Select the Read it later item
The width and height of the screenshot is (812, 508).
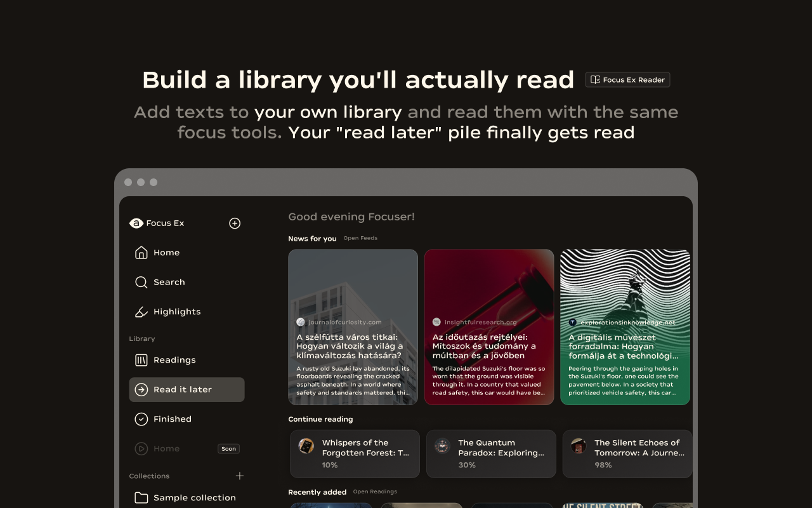[187, 389]
